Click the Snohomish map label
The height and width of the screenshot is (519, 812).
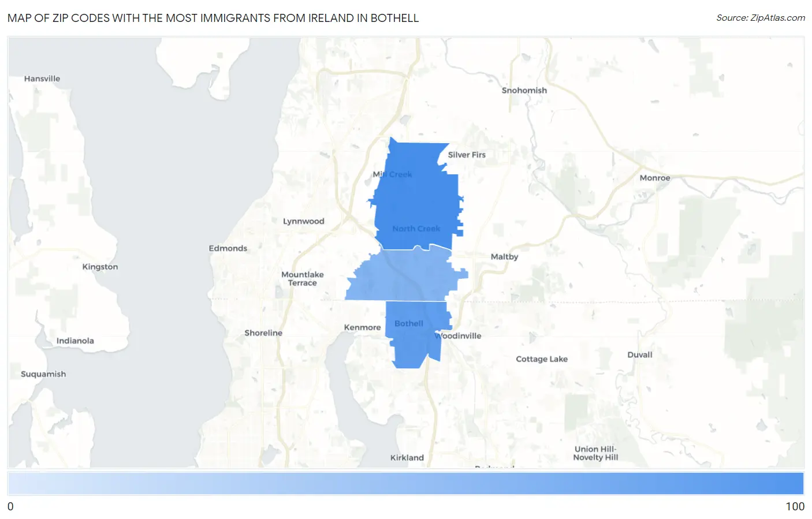tap(524, 91)
